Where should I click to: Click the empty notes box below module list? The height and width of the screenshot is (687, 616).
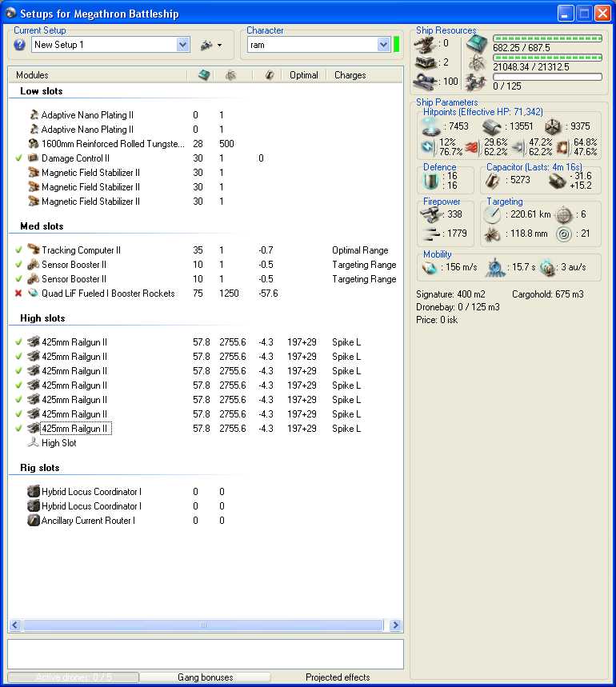tap(206, 653)
